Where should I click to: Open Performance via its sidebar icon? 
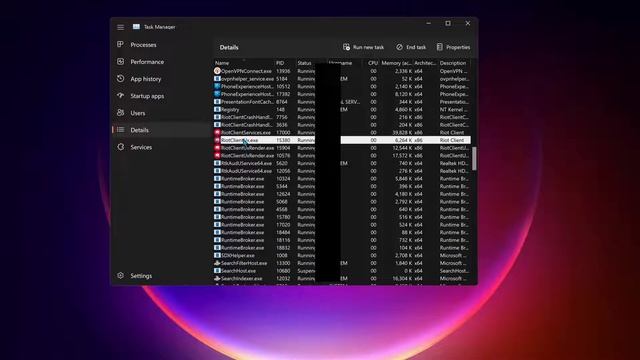[120, 61]
